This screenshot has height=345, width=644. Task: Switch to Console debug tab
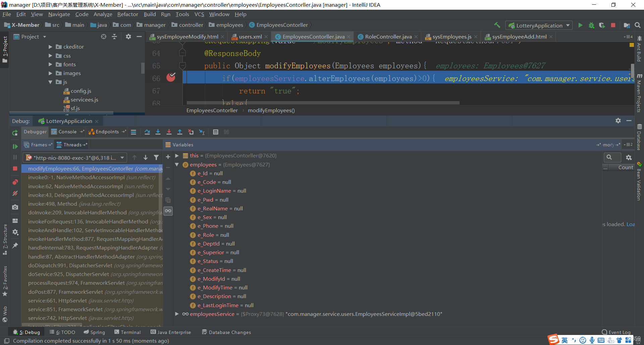(x=67, y=132)
